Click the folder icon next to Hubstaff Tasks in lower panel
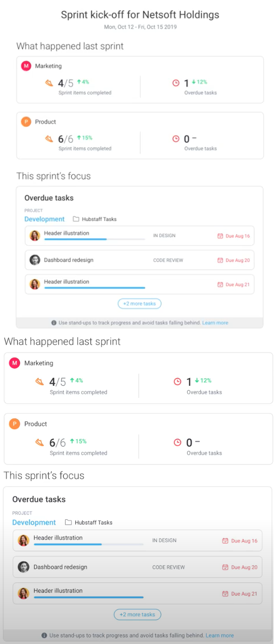 68,522
